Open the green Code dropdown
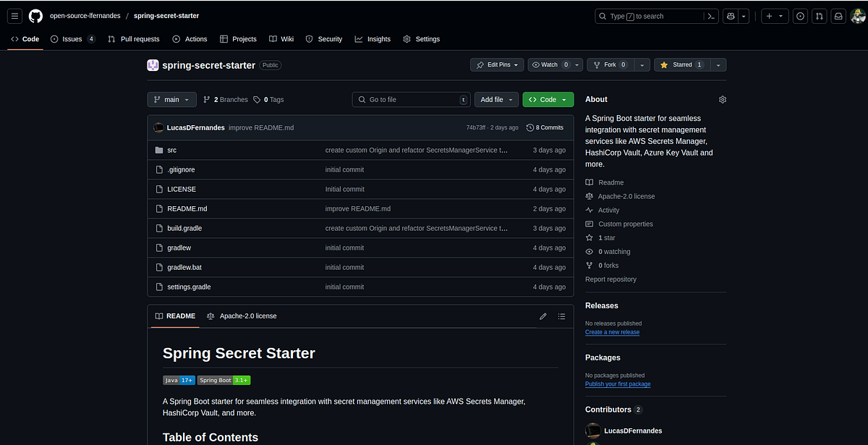Image resolution: width=868 pixels, height=445 pixels. point(548,99)
